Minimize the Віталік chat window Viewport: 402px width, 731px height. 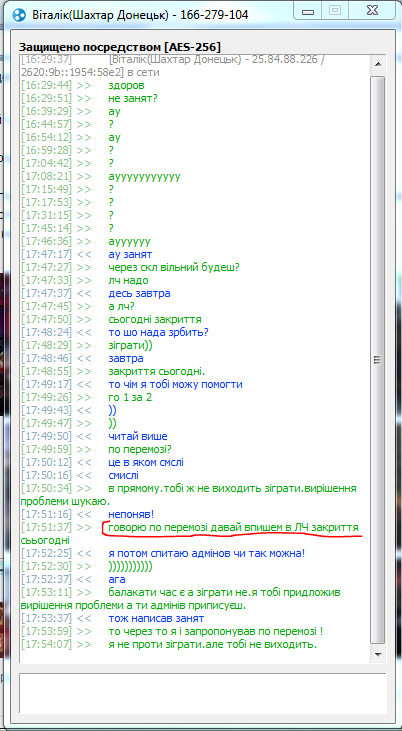(x=306, y=9)
